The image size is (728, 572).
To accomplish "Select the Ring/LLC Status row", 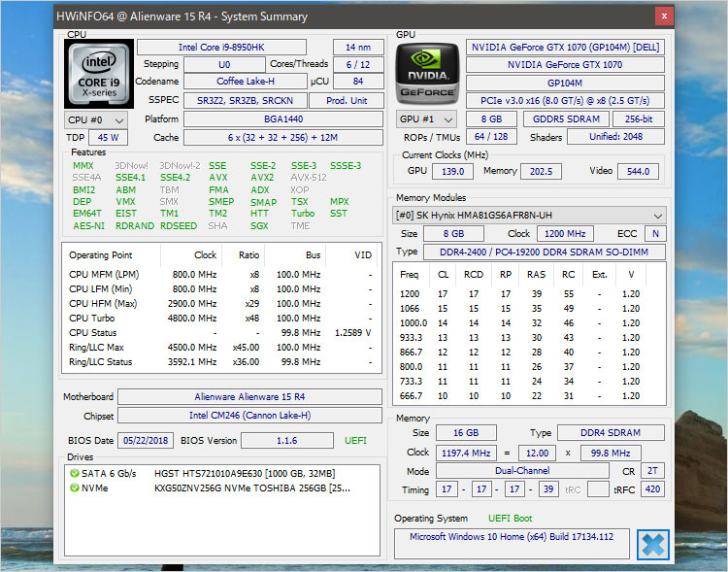I will point(221,362).
